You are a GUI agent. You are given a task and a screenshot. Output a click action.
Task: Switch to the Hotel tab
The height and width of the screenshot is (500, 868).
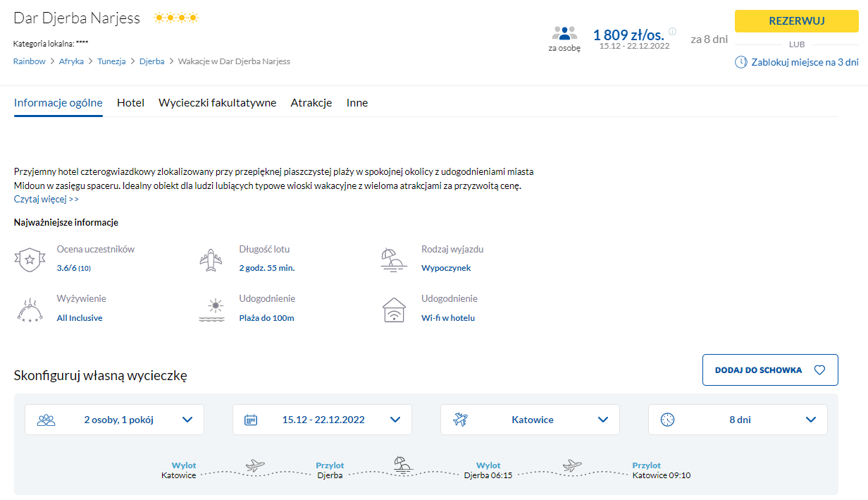pos(130,103)
